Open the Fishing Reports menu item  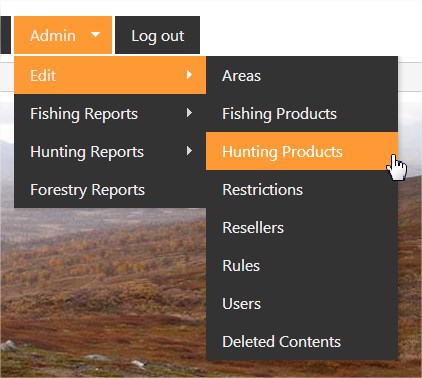click(x=110, y=113)
